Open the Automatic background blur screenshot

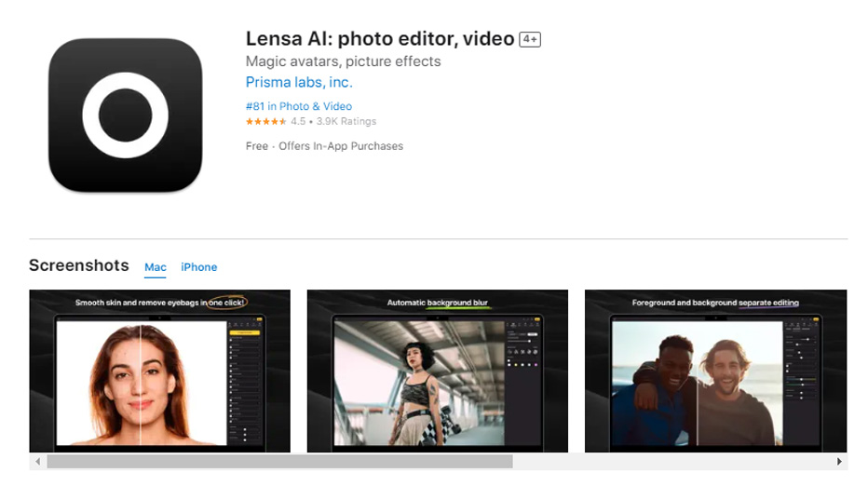point(438,371)
